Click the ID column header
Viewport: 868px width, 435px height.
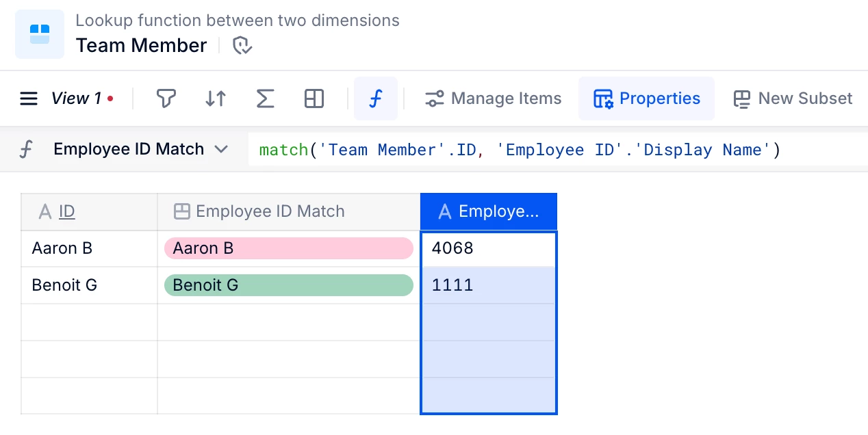point(90,212)
